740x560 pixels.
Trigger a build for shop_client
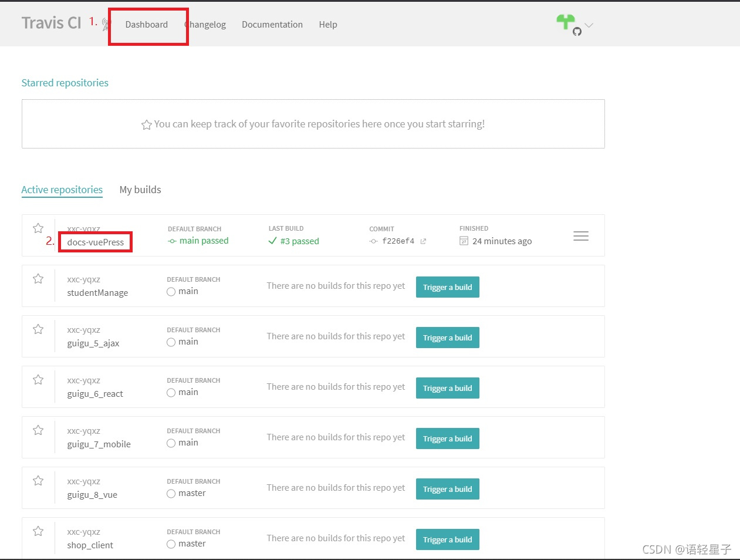448,539
